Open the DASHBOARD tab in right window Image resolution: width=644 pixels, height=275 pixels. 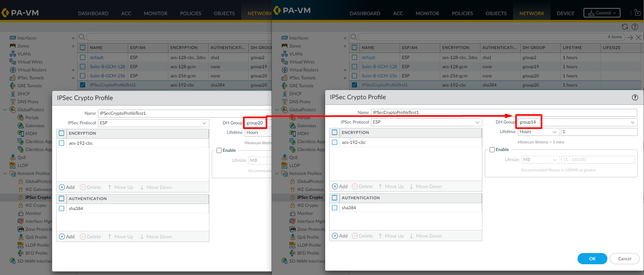365,13
